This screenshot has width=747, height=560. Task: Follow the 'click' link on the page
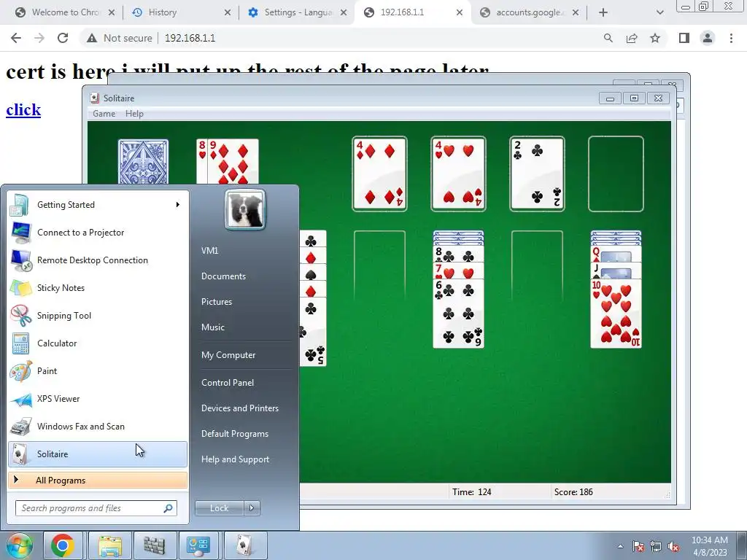pyautogui.click(x=23, y=110)
